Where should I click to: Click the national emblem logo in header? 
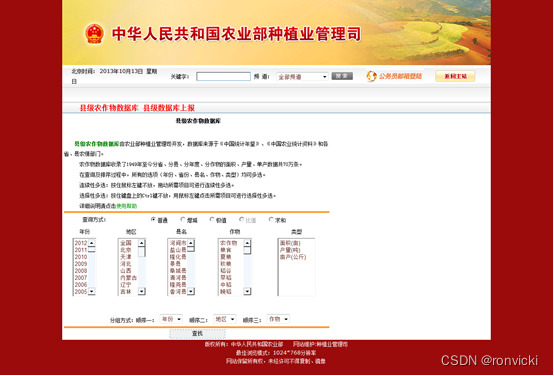[94, 34]
